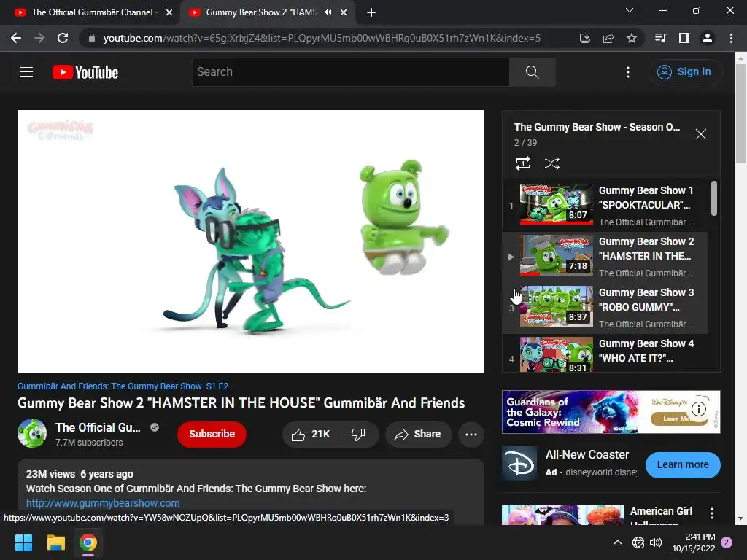Show hidden tray icons chevron
The width and height of the screenshot is (747, 560).
(617, 542)
